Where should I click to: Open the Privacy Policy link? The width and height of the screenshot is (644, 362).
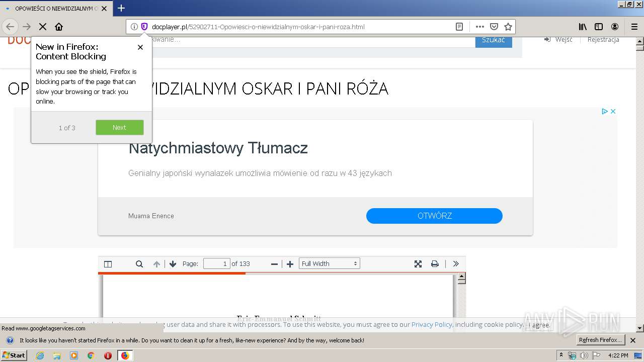pyautogui.click(x=432, y=325)
